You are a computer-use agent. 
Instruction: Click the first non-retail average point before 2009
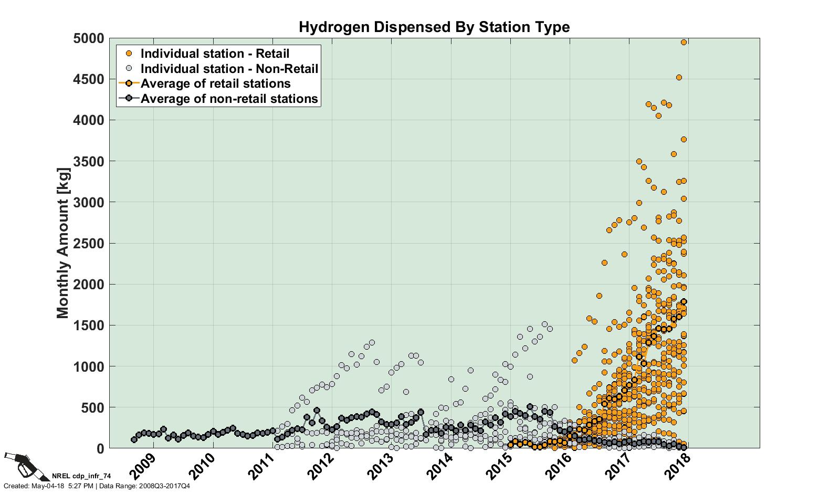134,440
